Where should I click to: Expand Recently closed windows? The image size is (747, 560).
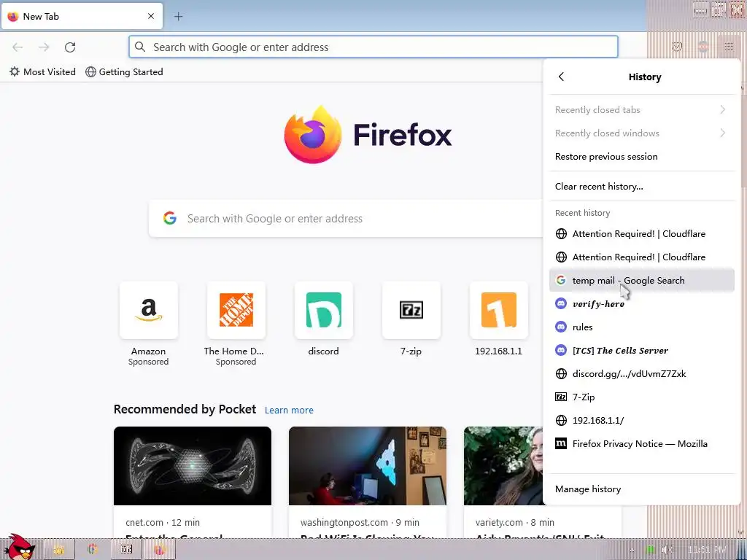[641, 133]
